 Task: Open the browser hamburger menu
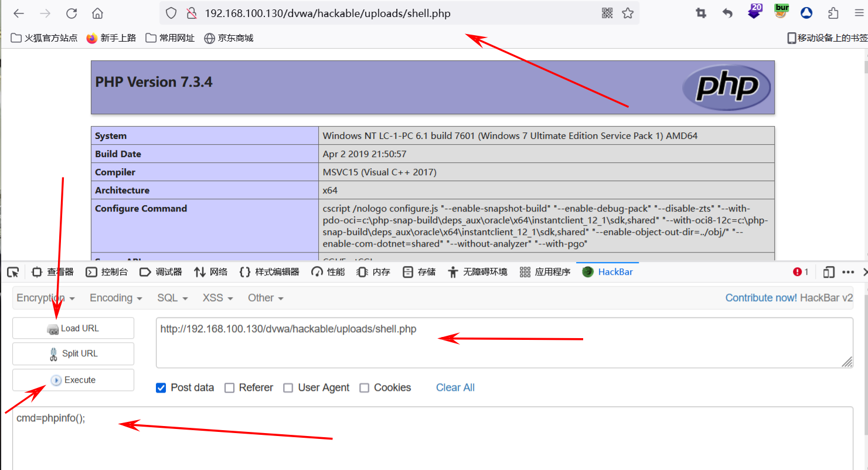858,13
